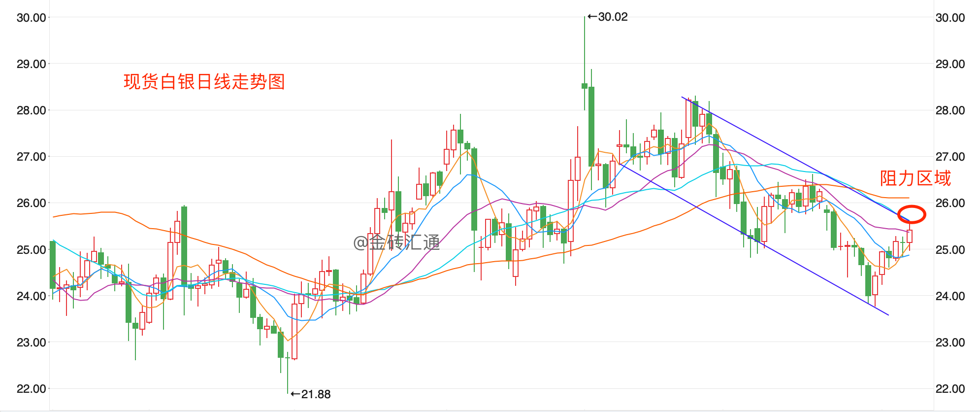Click 28.00 on the left price axis
Image resolution: width=980 pixels, height=412 pixels.
click(32, 110)
